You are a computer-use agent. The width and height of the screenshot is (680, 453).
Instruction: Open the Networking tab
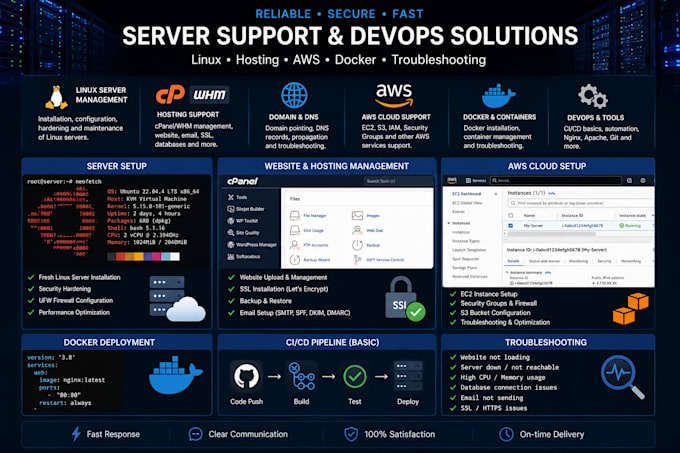(x=631, y=261)
